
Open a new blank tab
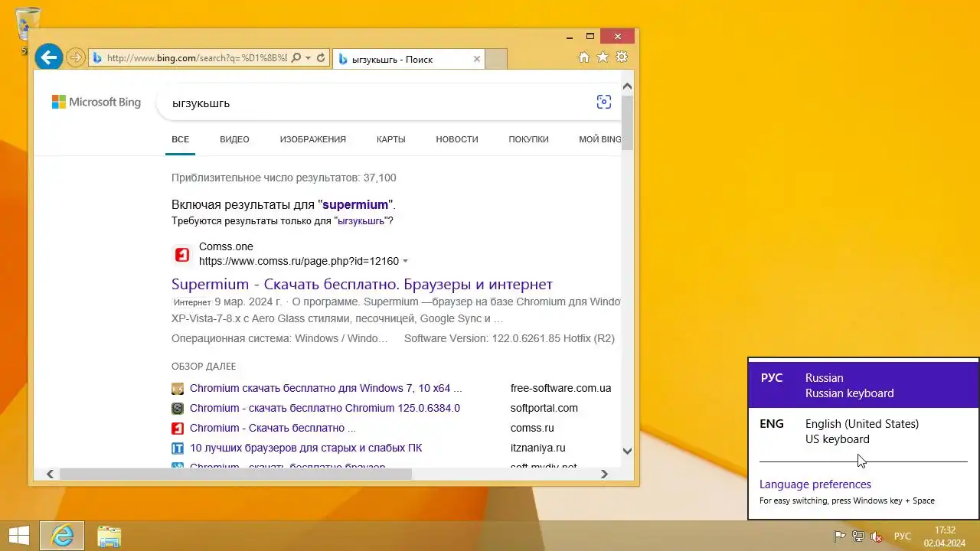pos(496,59)
